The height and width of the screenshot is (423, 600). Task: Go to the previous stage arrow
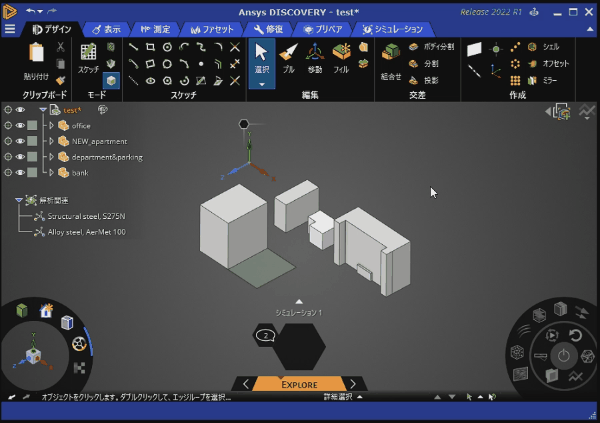point(246,384)
